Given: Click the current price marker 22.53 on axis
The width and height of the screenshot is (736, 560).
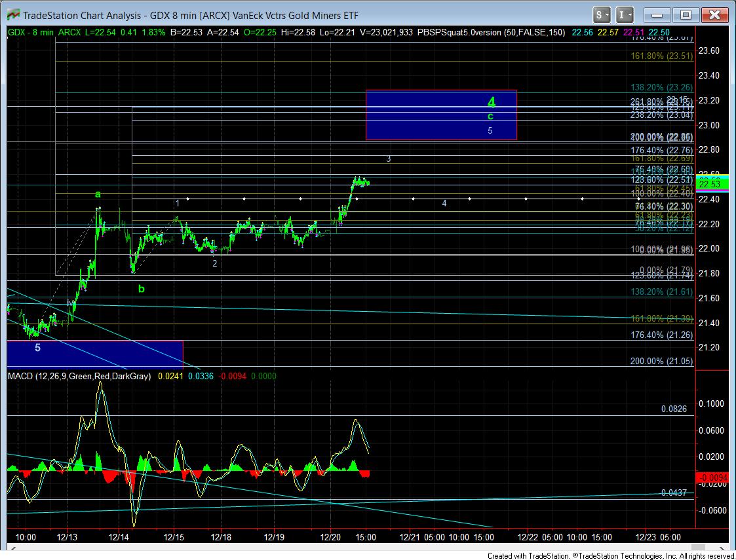Looking at the screenshot, I should tap(711, 183).
